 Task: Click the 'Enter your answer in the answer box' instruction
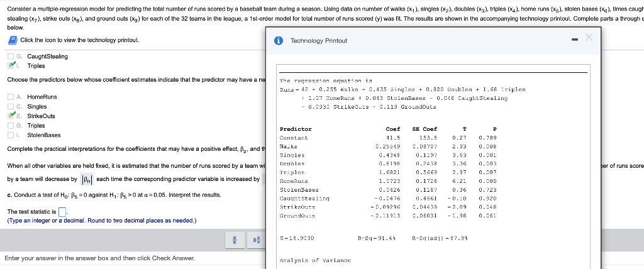pos(99,258)
